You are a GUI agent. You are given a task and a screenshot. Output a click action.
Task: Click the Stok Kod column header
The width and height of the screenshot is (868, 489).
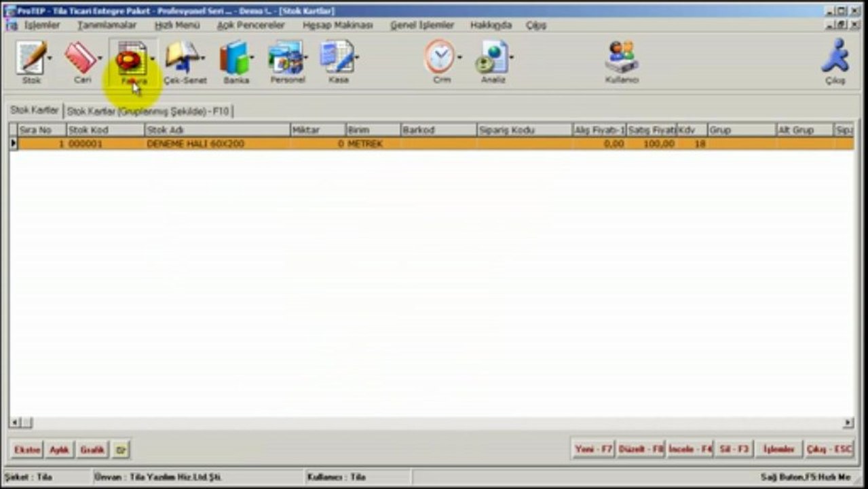pyautogui.click(x=105, y=130)
